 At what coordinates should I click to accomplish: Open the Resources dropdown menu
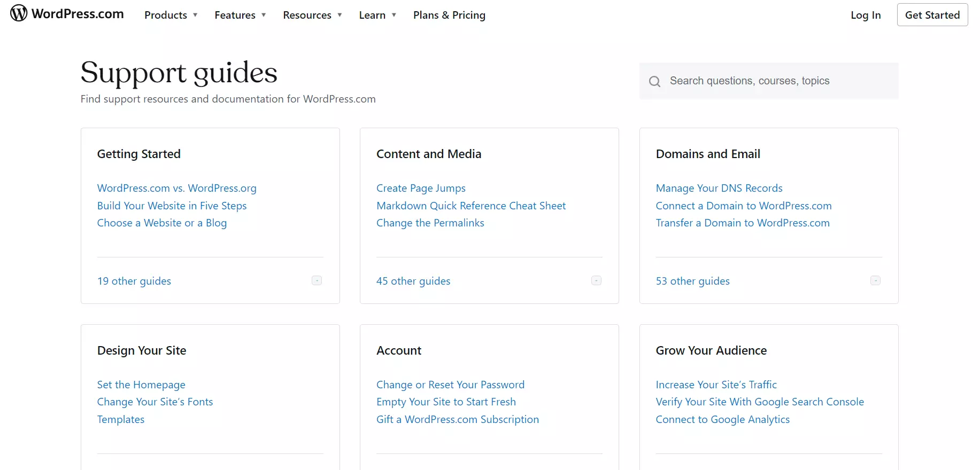coord(312,15)
